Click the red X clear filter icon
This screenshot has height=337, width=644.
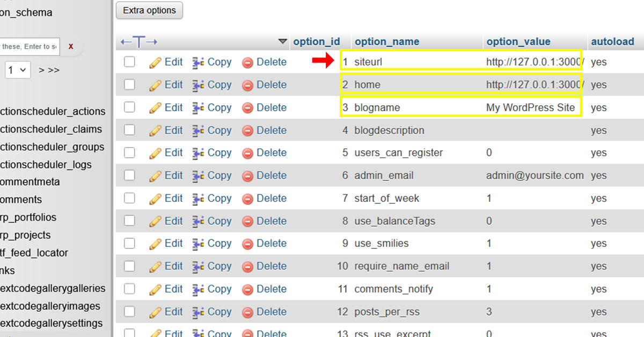(71, 47)
